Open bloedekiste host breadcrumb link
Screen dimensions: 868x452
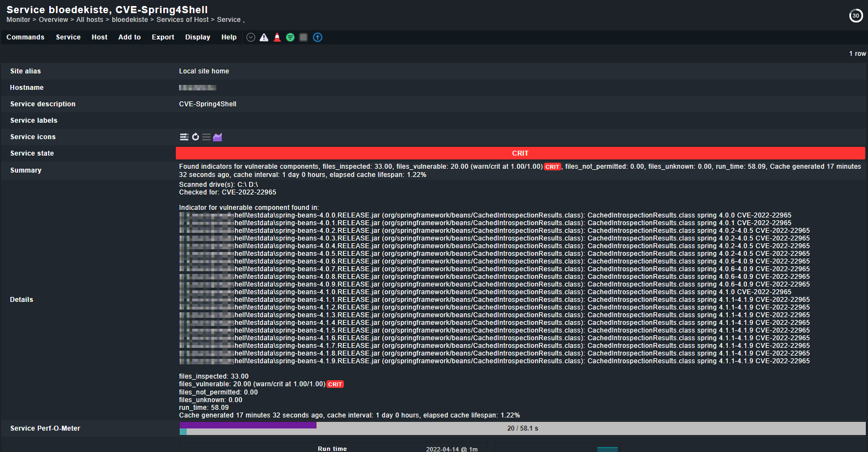point(130,20)
